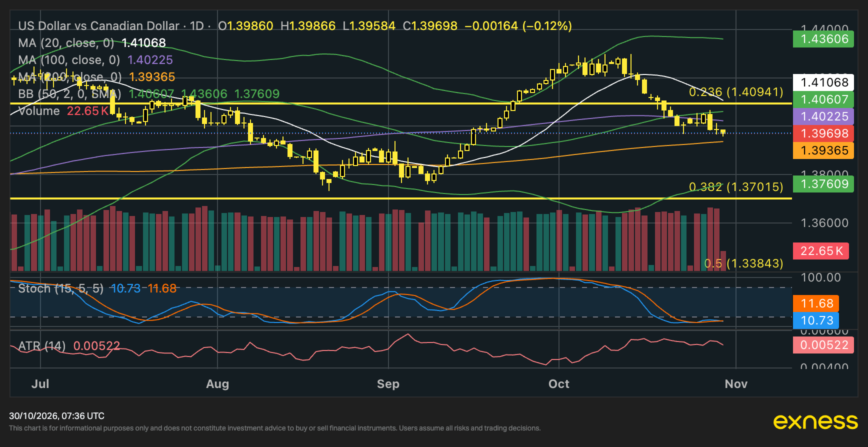
Task: Click the BB lower legend value 1.37609
Action: click(257, 94)
